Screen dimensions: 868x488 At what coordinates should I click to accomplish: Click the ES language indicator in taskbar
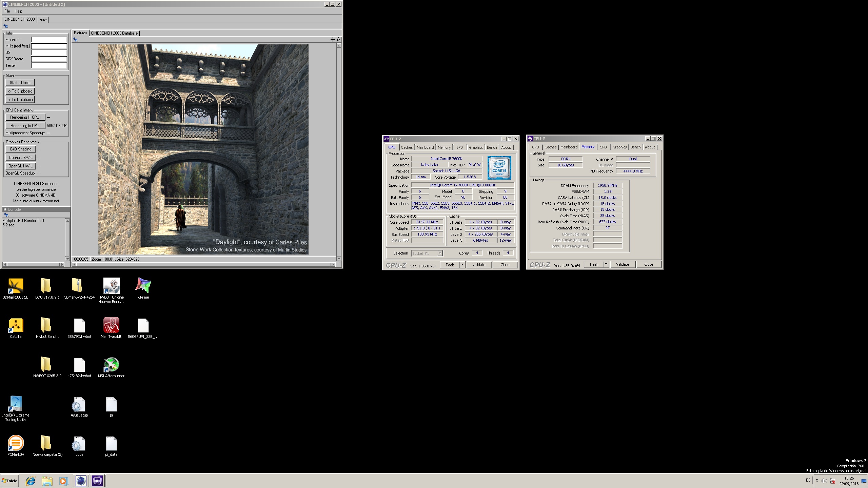(808, 481)
